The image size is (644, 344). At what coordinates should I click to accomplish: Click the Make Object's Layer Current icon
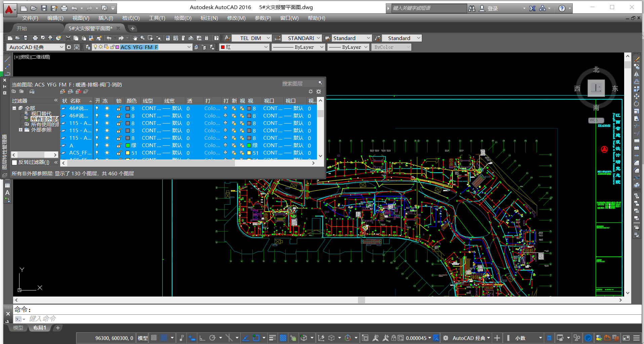tap(196, 47)
